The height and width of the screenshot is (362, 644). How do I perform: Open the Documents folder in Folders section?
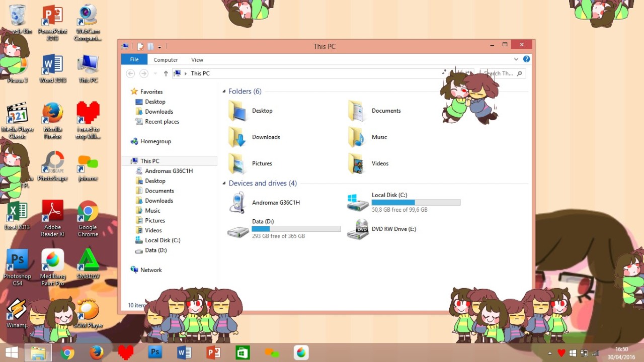(374, 111)
